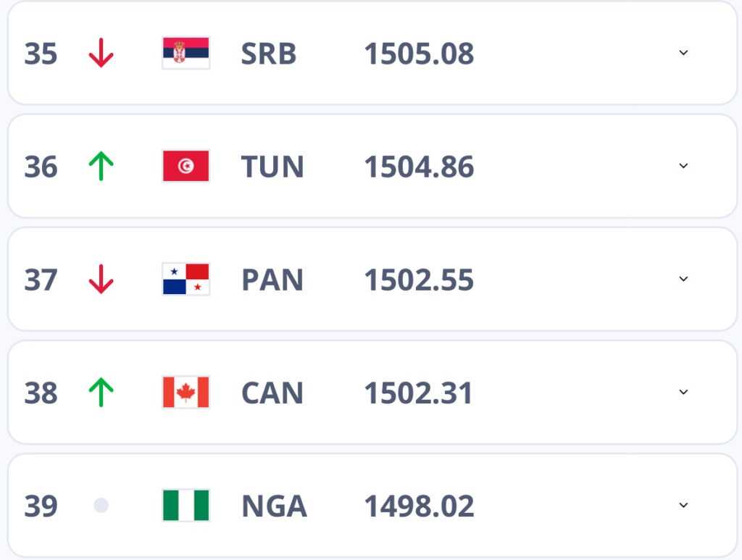Viewport: 742px width, 560px height.
Task: Expand the PAN ranking row chevron
Action: pos(683,279)
